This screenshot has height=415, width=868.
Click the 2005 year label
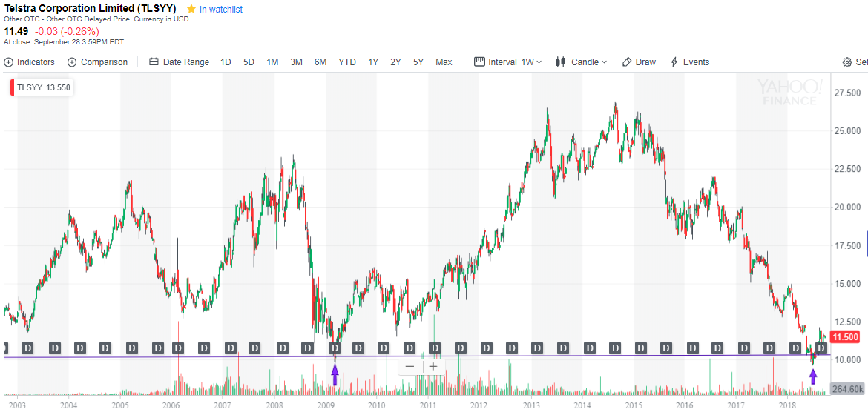coord(119,405)
